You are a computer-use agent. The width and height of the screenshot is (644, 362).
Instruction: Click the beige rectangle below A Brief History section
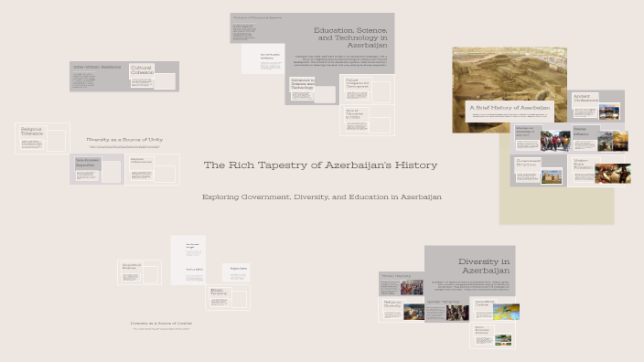pos(556,205)
